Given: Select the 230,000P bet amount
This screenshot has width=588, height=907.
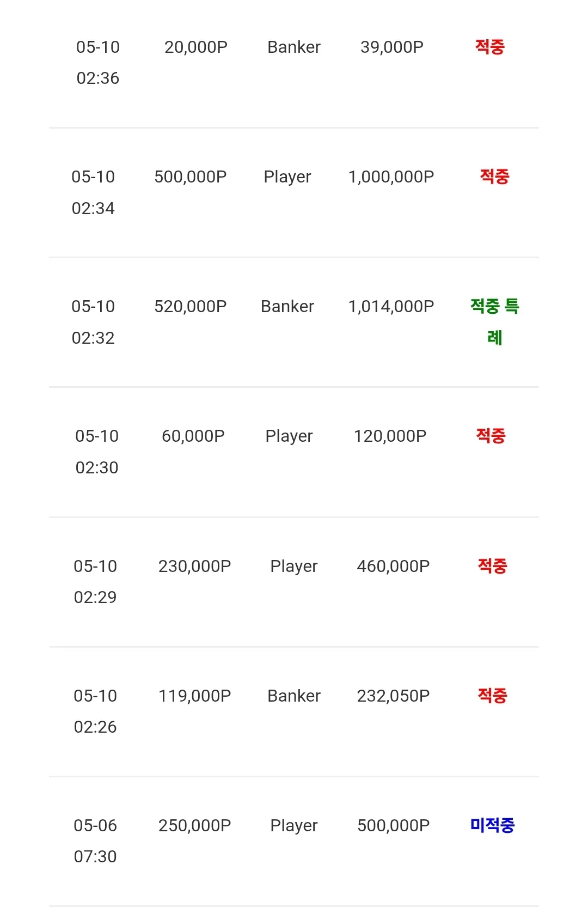Looking at the screenshot, I should click(195, 567).
